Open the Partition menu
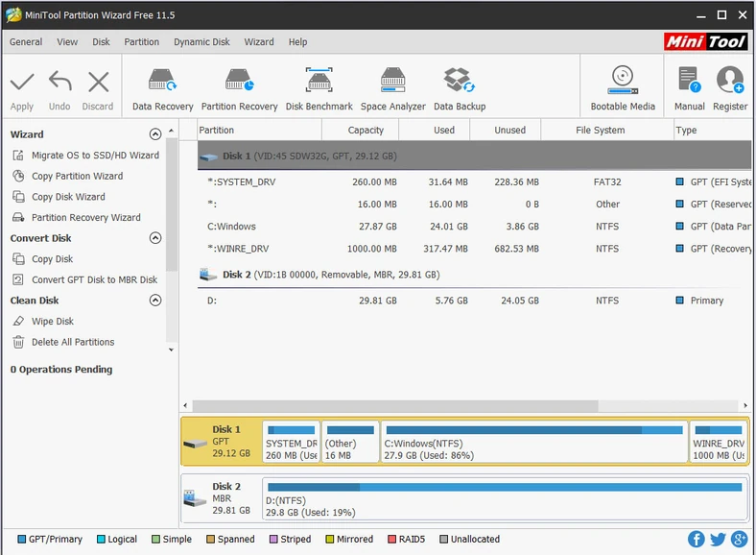The image size is (756, 555). tap(142, 42)
